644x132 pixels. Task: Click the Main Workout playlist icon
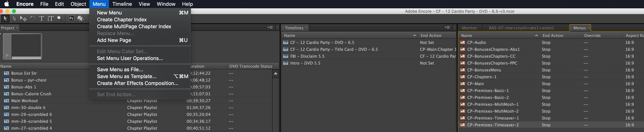[7, 101]
